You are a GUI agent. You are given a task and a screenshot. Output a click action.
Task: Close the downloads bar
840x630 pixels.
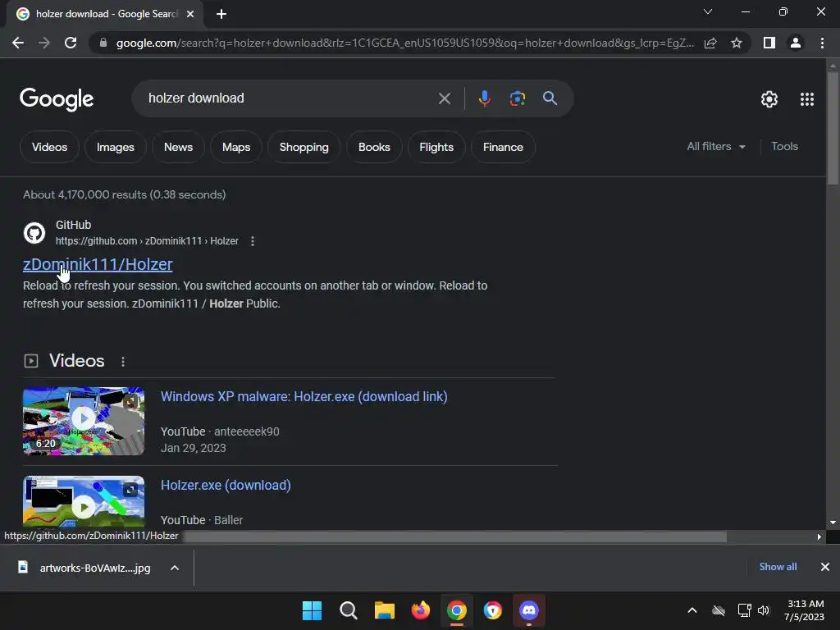[x=825, y=567]
